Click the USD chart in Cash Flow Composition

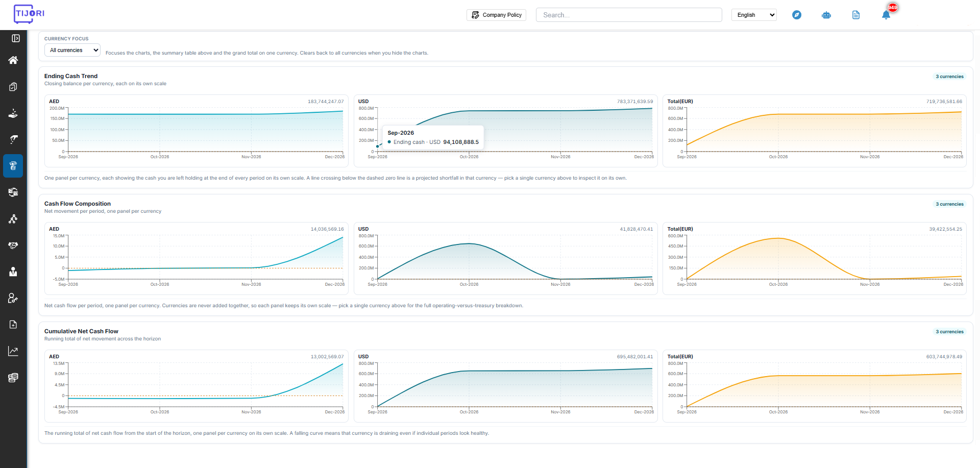pos(505,258)
